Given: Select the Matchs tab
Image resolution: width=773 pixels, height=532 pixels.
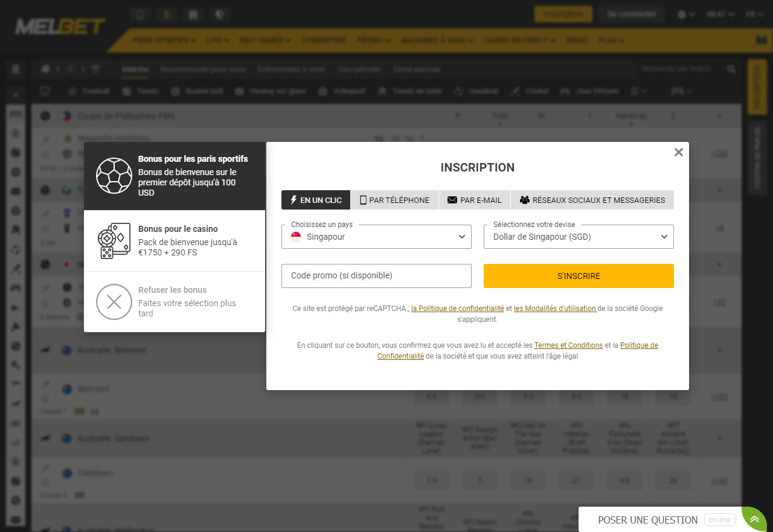Looking at the screenshot, I should click(135, 69).
